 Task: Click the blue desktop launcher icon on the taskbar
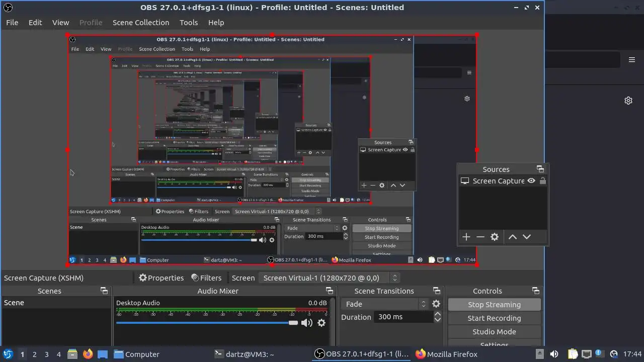coord(103,354)
